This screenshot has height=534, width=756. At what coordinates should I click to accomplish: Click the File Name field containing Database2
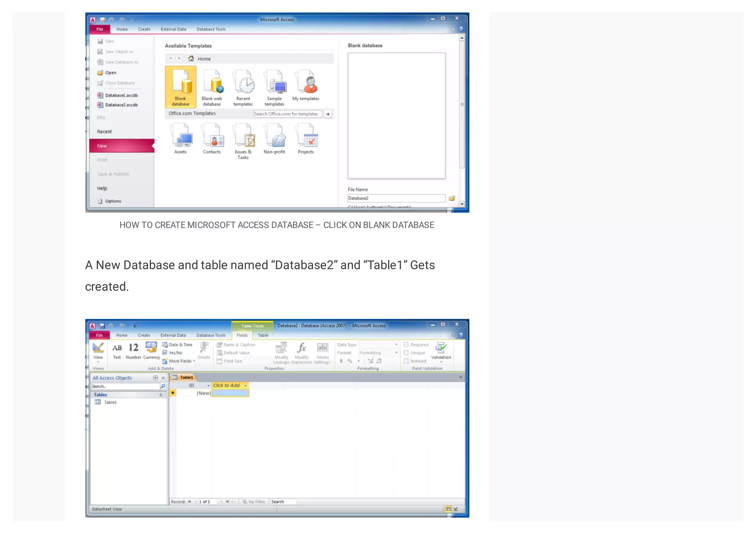point(396,198)
